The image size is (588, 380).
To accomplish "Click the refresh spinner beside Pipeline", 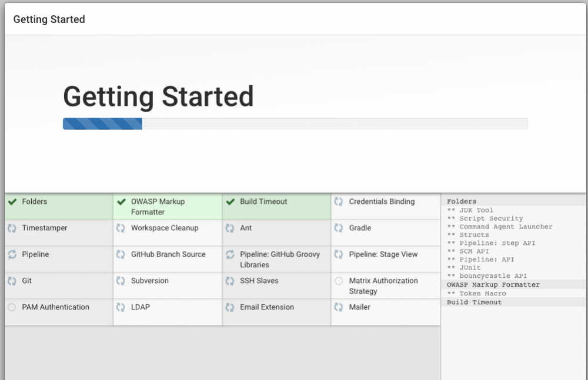I will point(12,254).
